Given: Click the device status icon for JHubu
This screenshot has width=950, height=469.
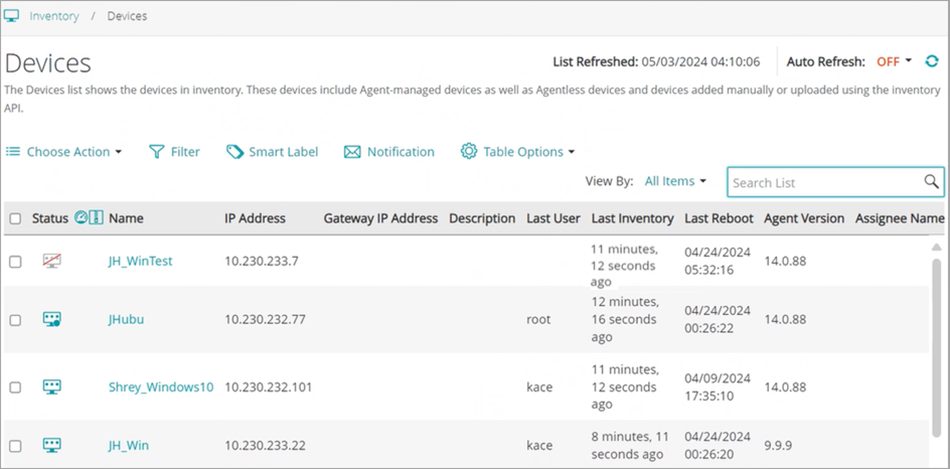Looking at the screenshot, I should click(x=52, y=320).
